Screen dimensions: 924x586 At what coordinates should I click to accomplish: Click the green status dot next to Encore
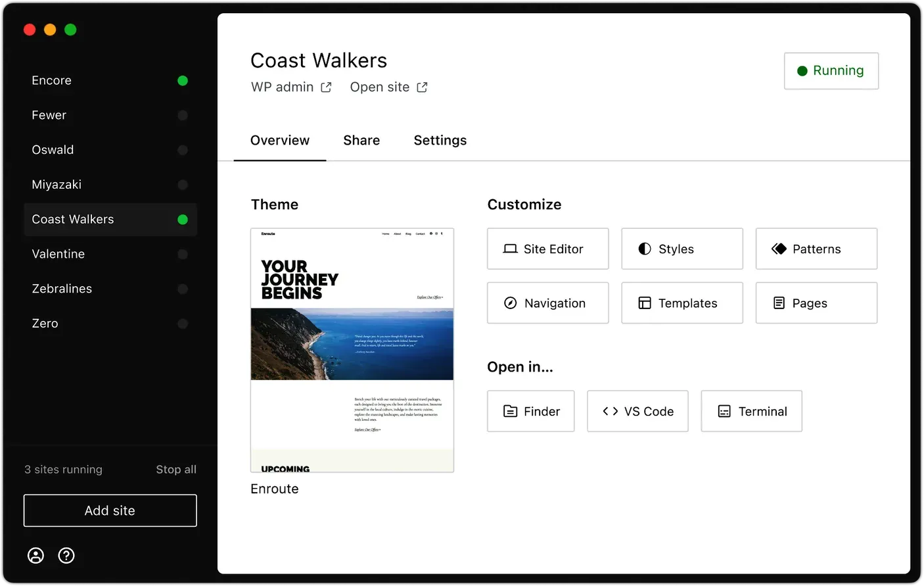point(182,80)
